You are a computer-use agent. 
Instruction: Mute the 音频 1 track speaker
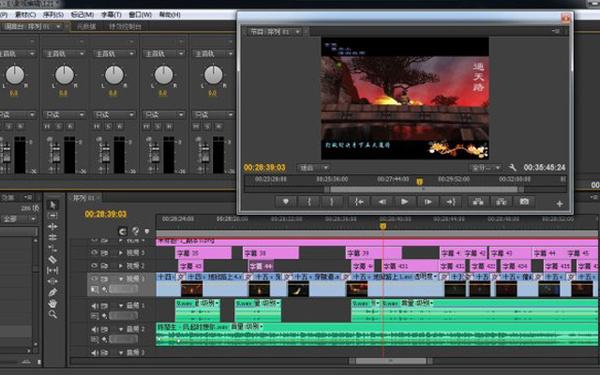coord(94,306)
